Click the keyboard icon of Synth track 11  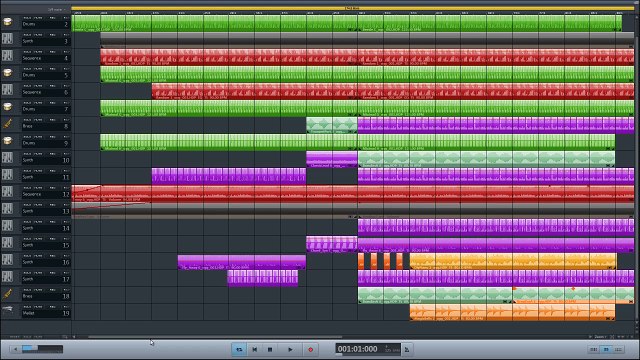click(7, 175)
